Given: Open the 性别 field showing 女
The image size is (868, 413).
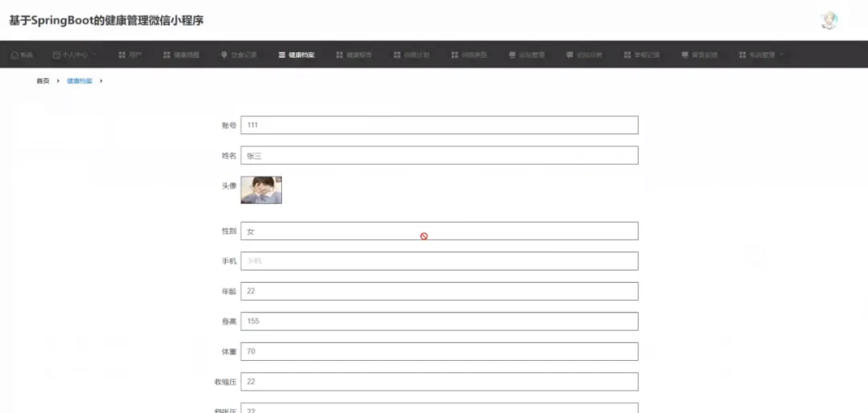Looking at the screenshot, I should coord(440,231).
